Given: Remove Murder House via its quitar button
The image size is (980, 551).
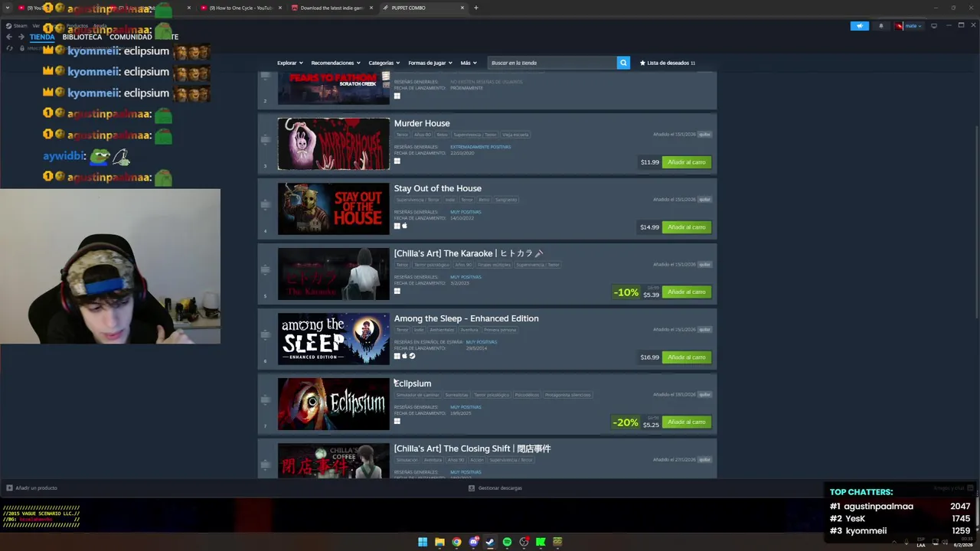Looking at the screenshot, I should [x=704, y=135].
